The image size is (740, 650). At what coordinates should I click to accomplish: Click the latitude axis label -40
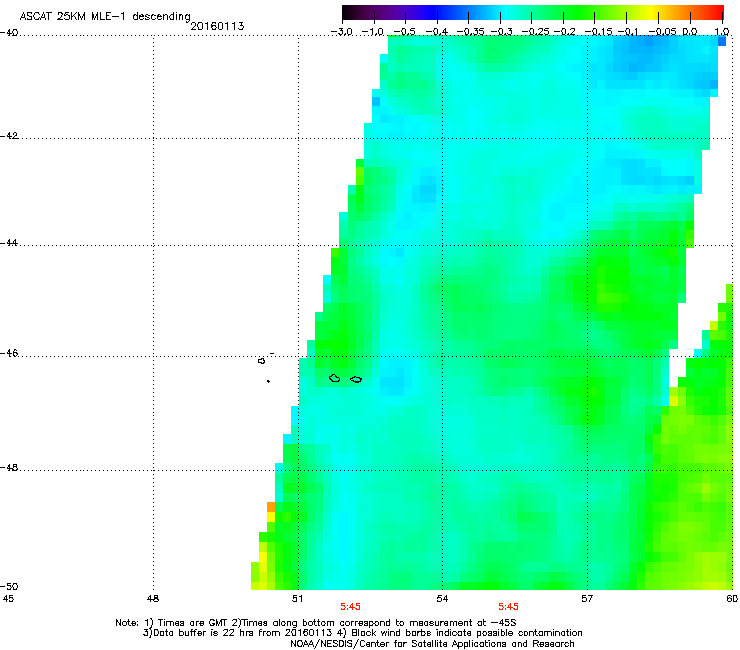(9, 33)
